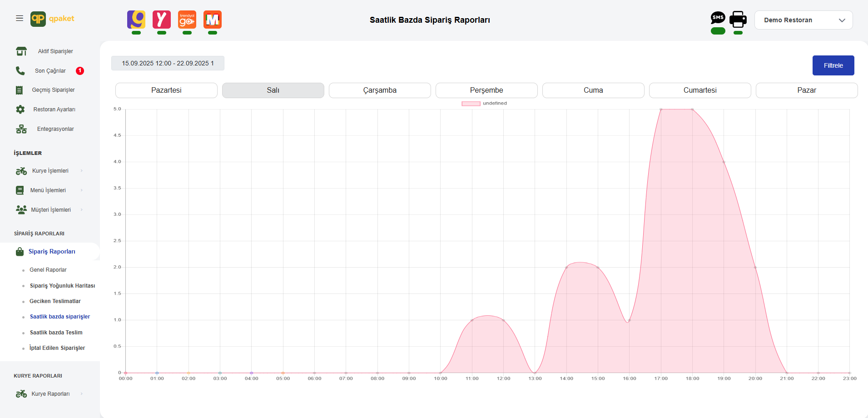
Task: Switch to the Cumartesi tab
Action: [x=699, y=90]
